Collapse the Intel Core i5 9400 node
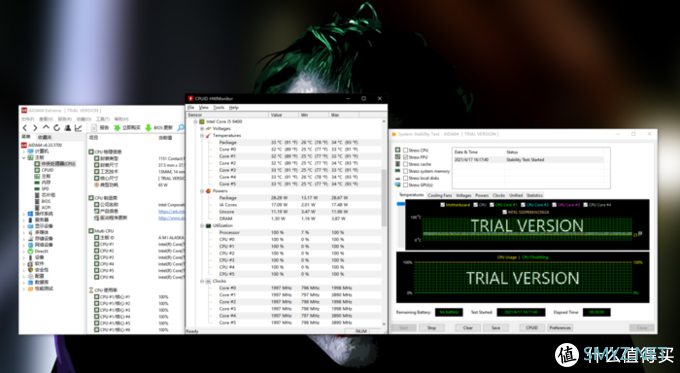The width and height of the screenshot is (680, 373). [x=195, y=122]
